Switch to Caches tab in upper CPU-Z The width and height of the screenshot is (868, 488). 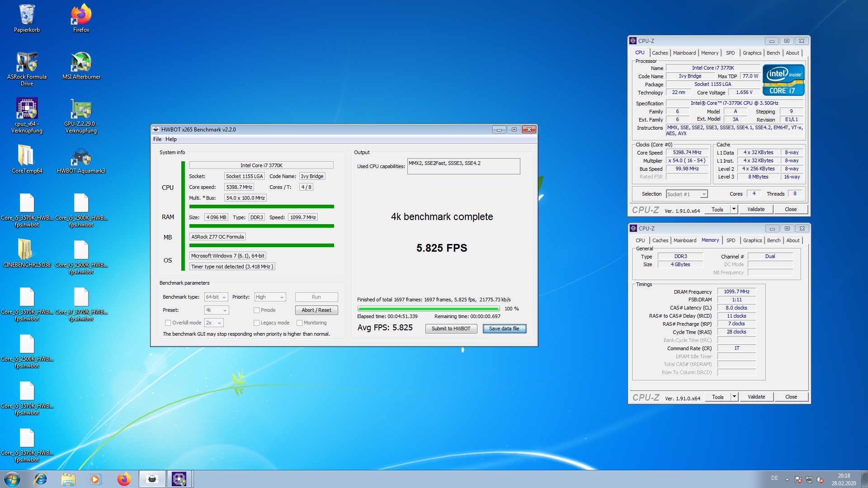click(x=660, y=53)
